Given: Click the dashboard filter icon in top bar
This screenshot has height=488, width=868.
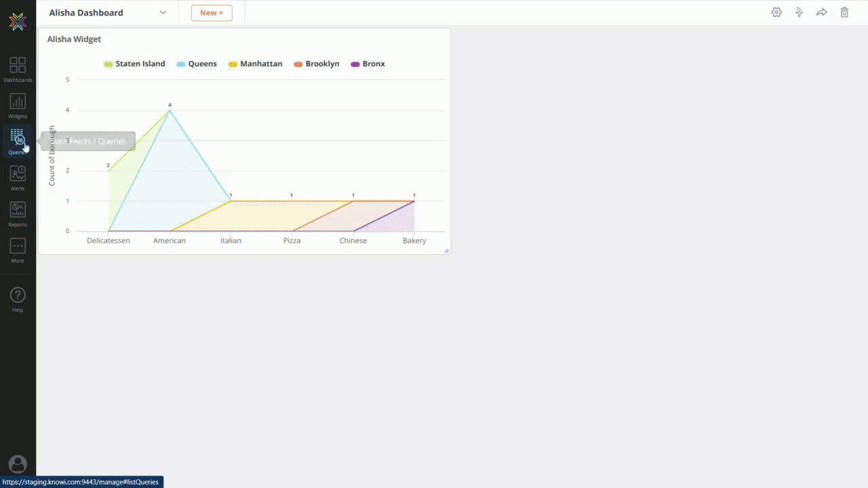Looking at the screenshot, I should click(x=799, y=12).
